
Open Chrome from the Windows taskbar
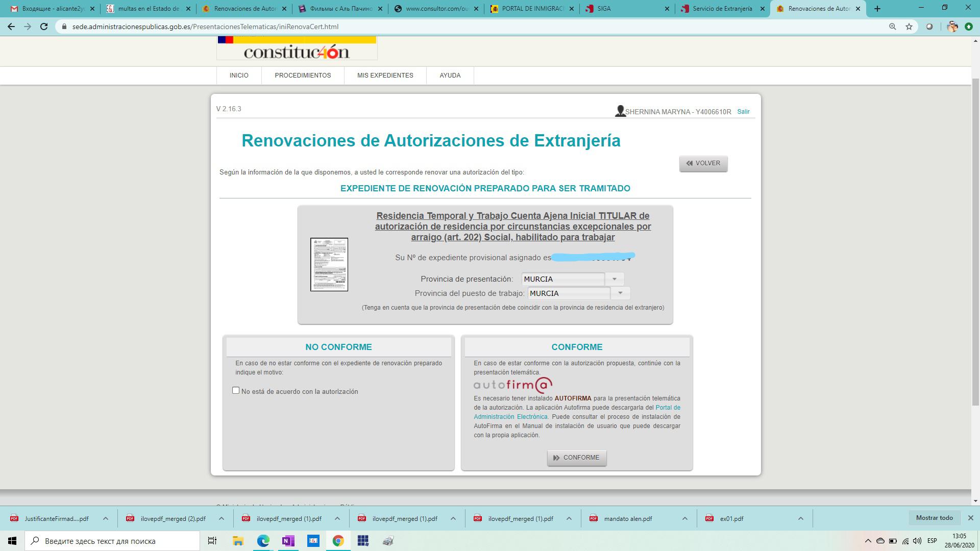pos(338,541)
